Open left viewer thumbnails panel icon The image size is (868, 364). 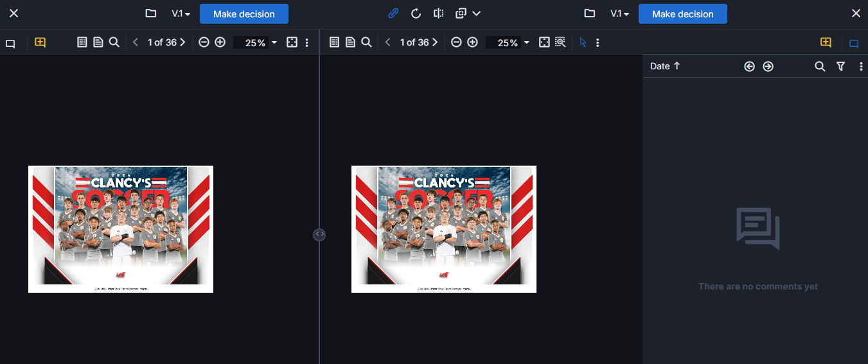point(82,42)
